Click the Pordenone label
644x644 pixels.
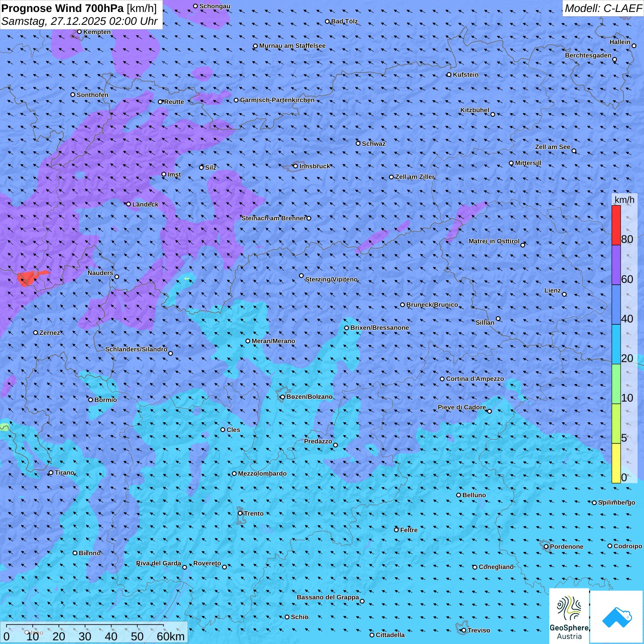point(567,546)
